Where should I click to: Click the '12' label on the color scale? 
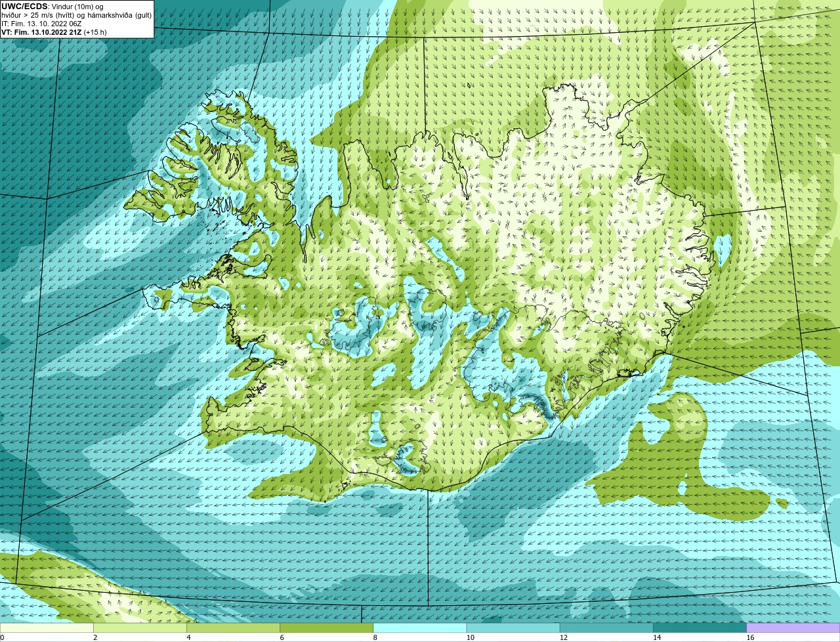pyautogui.click(x=563, y=637)
